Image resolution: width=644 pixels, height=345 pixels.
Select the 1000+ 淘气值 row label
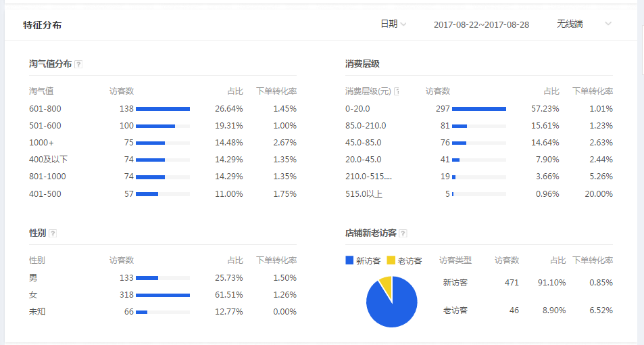click(41, 143)
